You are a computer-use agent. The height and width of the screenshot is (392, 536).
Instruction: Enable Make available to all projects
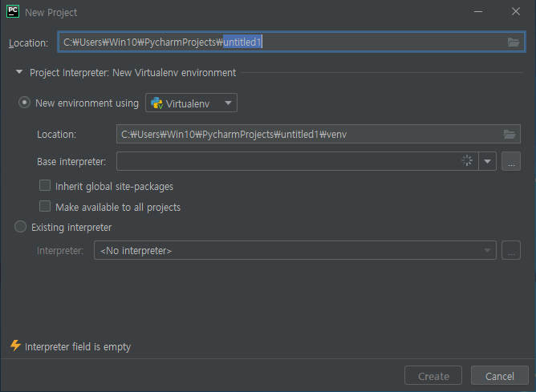click(45, 206)
